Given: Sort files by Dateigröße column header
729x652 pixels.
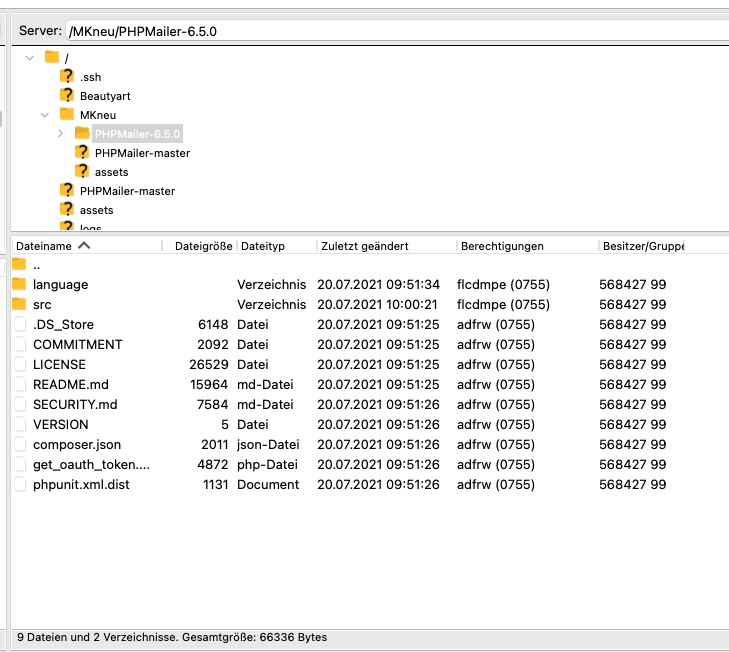Looking at the screenshot, I should pyautogui.click(x=203, y=246).
